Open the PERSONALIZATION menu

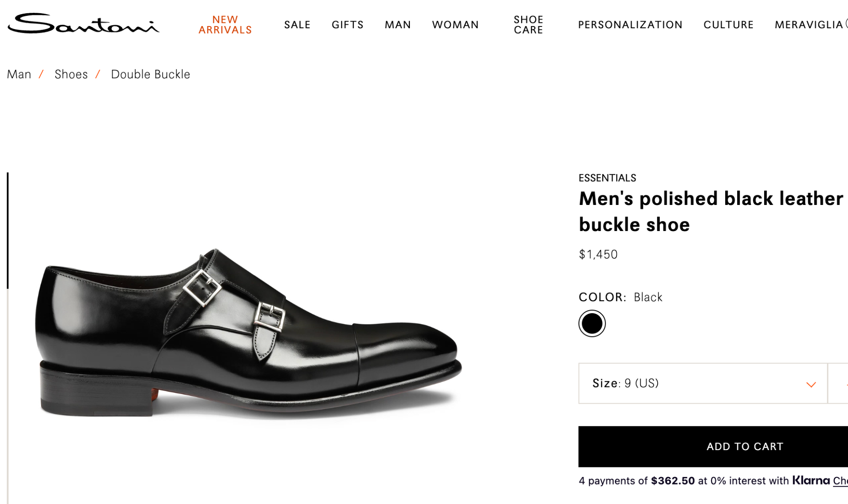(630, 25)
